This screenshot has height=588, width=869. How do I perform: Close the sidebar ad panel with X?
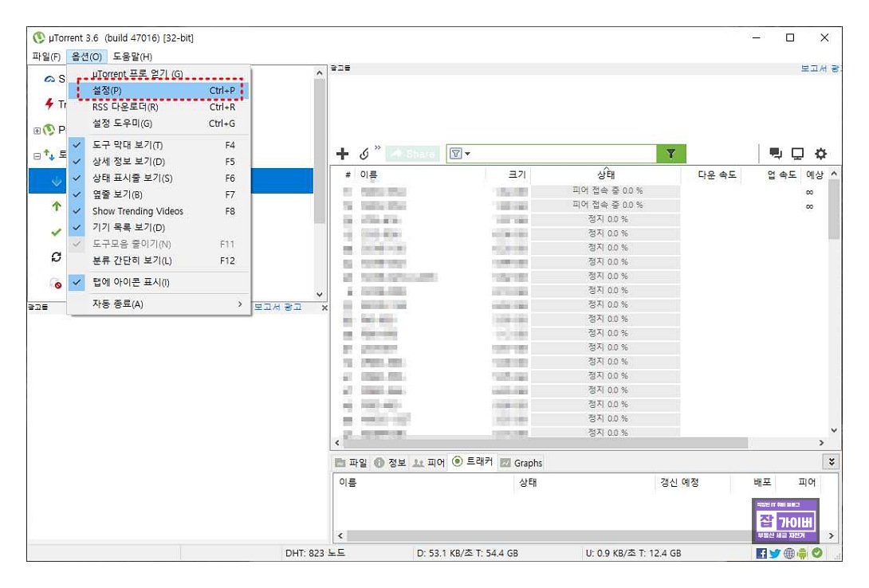[x=324, y=308]
